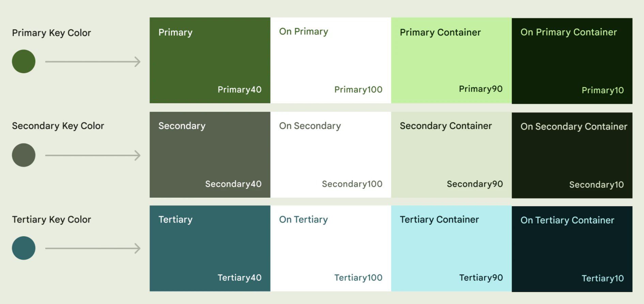The image size is (644, 304).
Task: Choose the On Tertiary Container dark swatch
Action: tap(572, 249)
